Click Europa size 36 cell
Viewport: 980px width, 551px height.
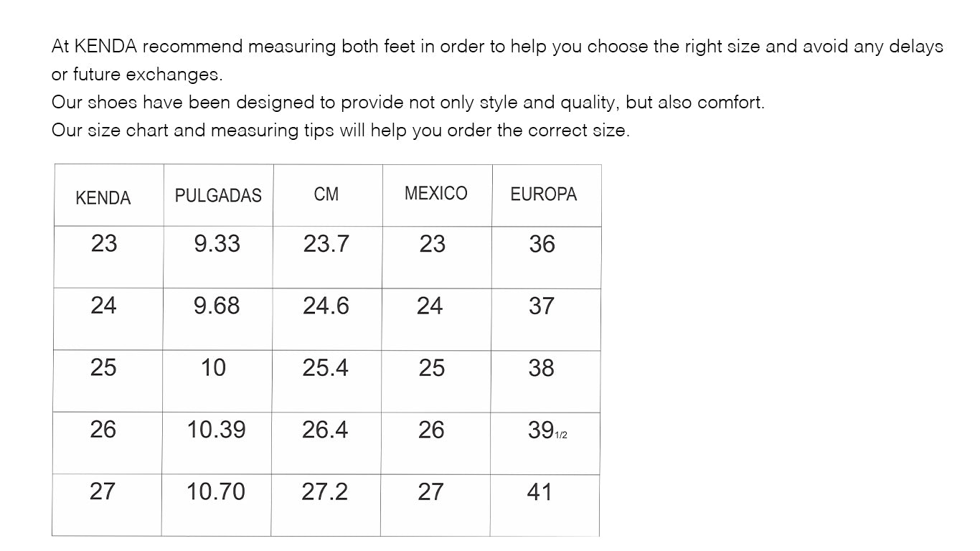(542, 245)
